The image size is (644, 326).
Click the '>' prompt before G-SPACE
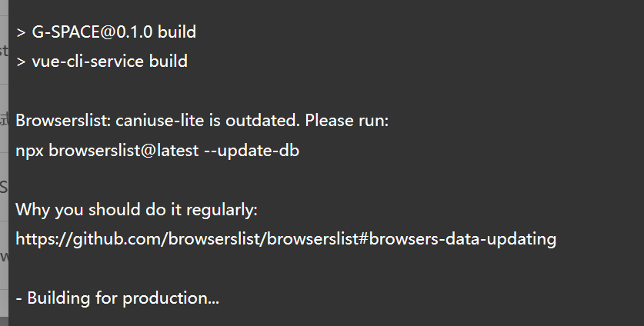click(x=21, y=32)
